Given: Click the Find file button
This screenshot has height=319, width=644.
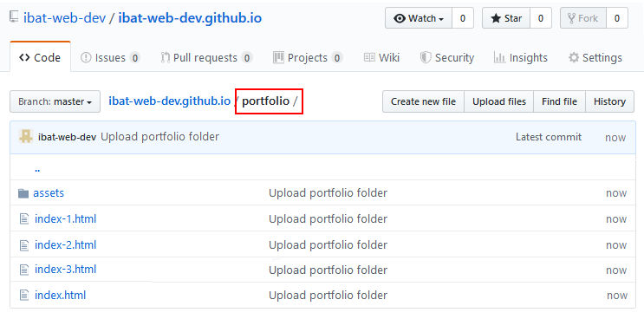Looking at the screenshot, I should pyautogui.click(x=559, y=101).
